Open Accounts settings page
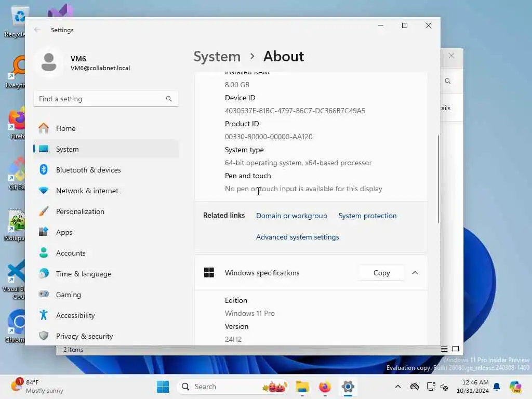Image resolution: width=532 pixels, height=399 pixels. pos(106,253)
